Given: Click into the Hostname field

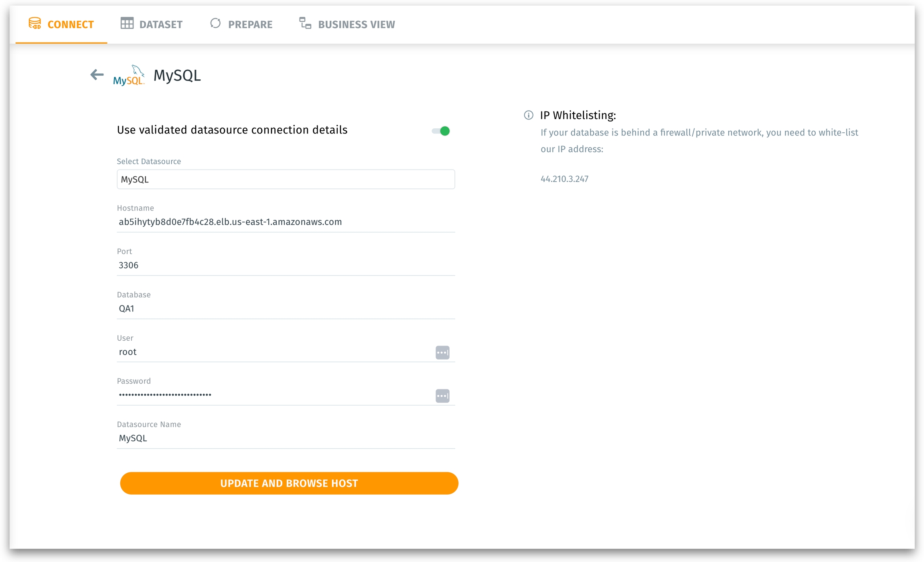Looking at the screenshot, I should point(286,222).
